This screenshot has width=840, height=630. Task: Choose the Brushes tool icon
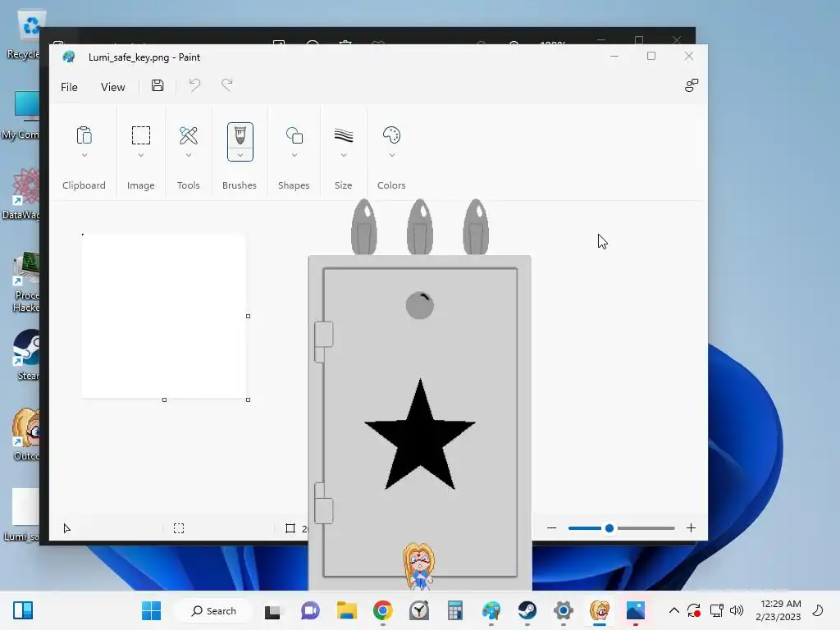(x=240, y=135)
